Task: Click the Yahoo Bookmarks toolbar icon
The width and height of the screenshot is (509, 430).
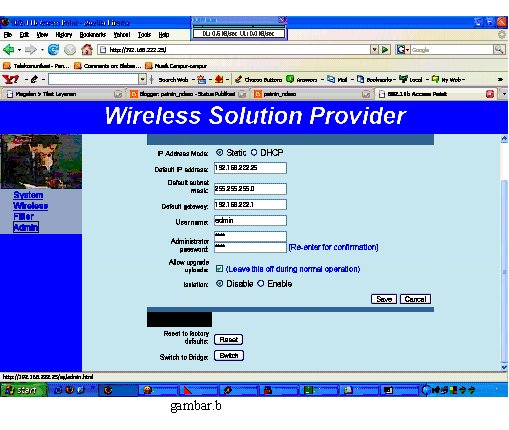Action: pos(360,79)
